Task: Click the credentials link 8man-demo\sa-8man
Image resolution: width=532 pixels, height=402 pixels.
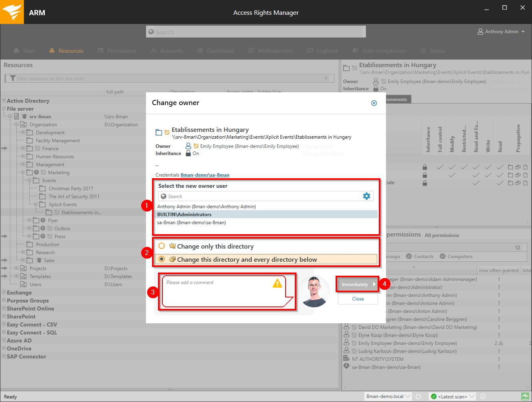Action: [x=205, y=175]
